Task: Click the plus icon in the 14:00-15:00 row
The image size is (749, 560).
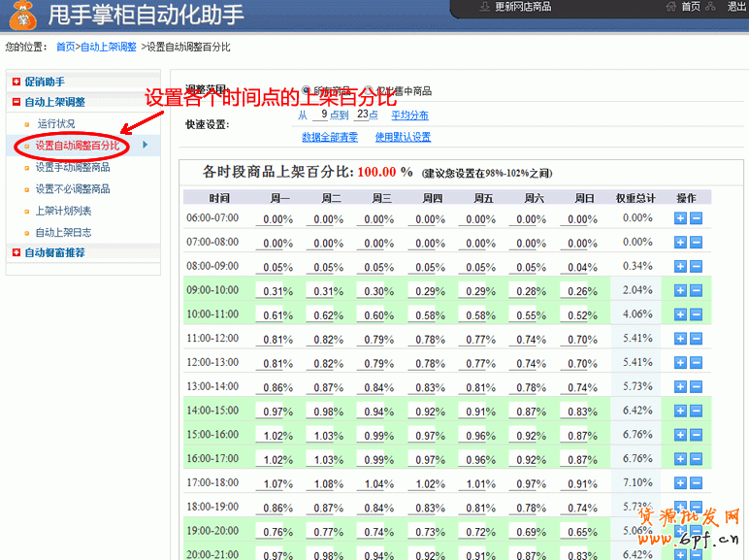Action: point(680,410)
